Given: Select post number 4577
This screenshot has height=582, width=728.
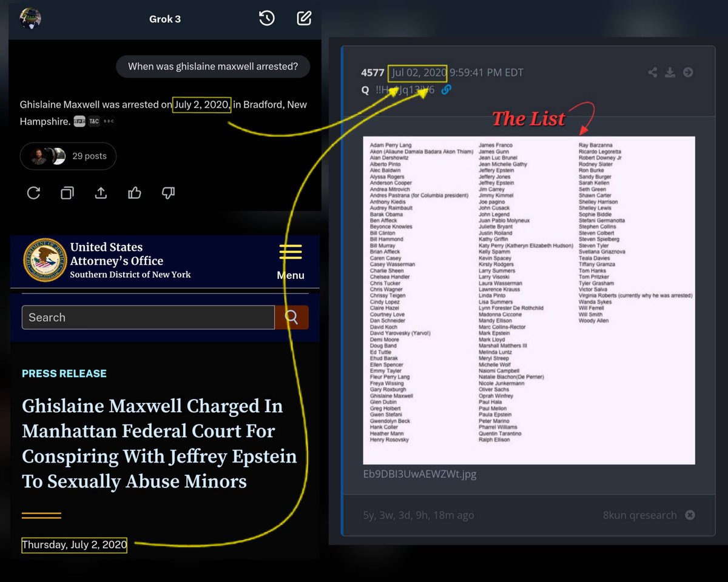Looking at the screenshot, I should coord(372,72).
